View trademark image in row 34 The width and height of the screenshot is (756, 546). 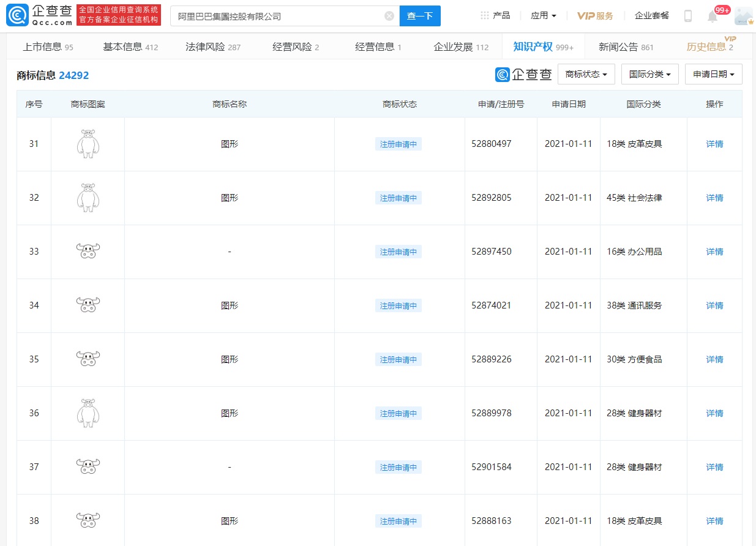click(88, 305)
